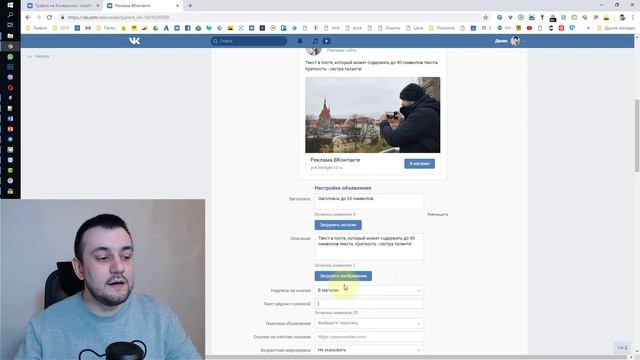Open Windows taskbar search

click(10, 15)
